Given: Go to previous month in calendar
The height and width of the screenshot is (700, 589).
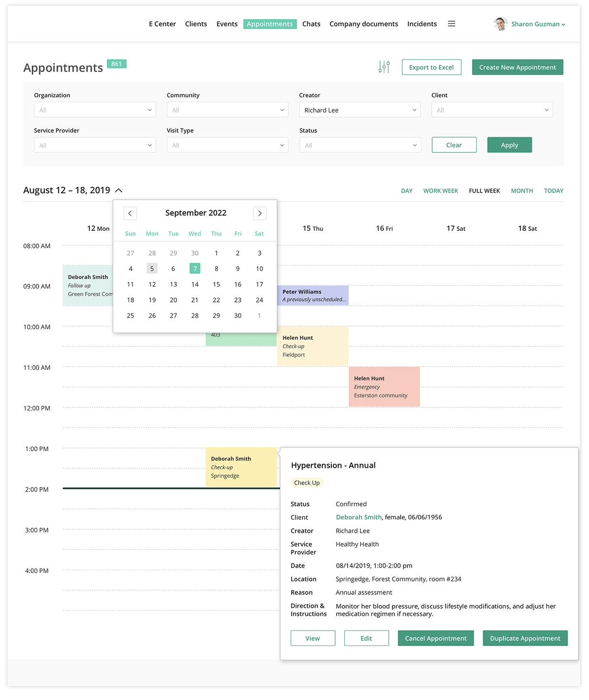Looking at the screenshot, I should point(130,213).
